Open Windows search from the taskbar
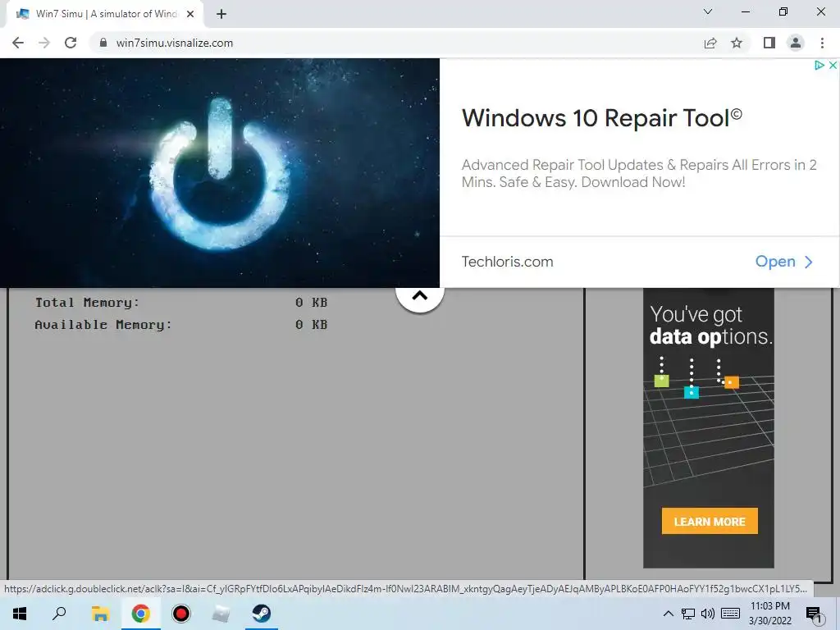Image resolution: width=840 pixels, height=630 pixels. point(59,614)
